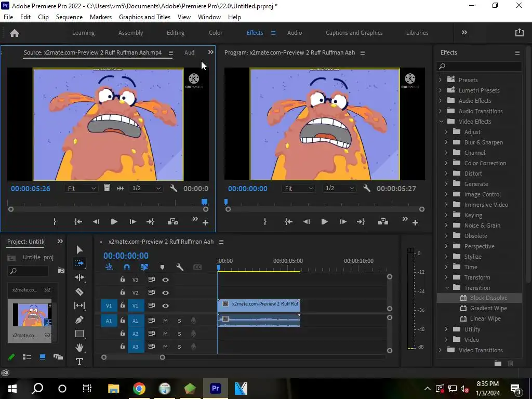Image resolution: width=532 pixels, height=399 pixels.
Task: Select the Hand tool
Action: pos(79,348)
